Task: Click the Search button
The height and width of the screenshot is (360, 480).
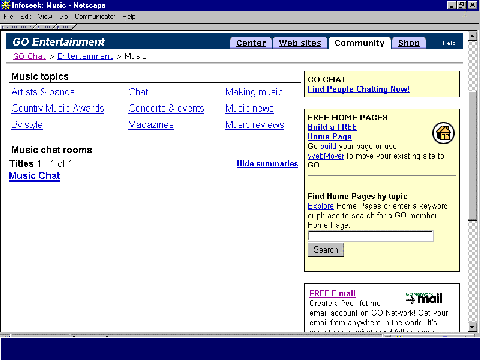Action: click(x=326, y=250)
